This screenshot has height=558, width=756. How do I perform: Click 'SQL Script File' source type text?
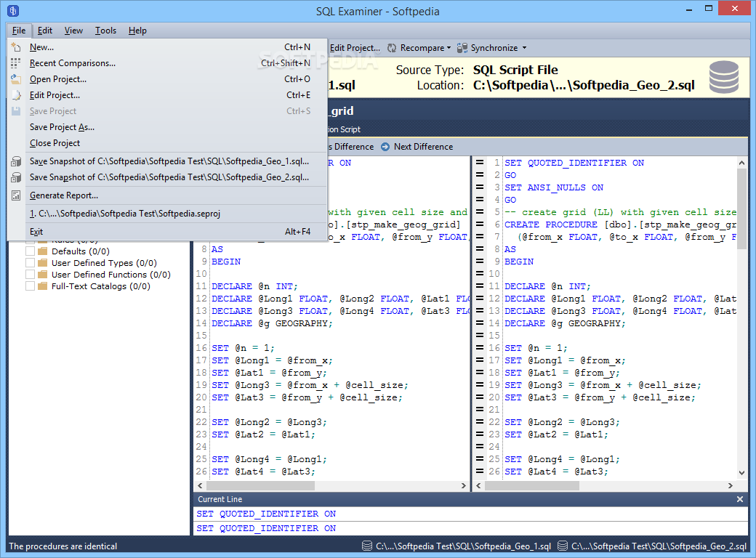[515, 70]
